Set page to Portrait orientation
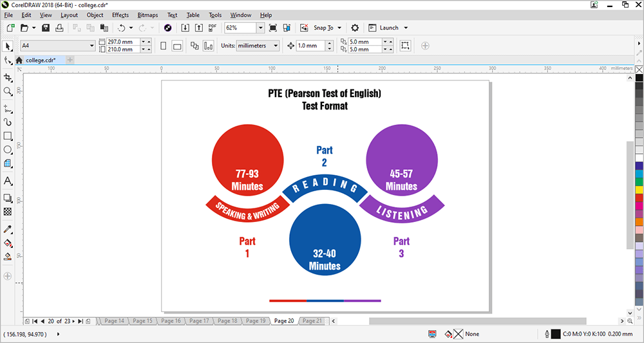The width and height of the screenshot is (644, 343). click(164, 46)
